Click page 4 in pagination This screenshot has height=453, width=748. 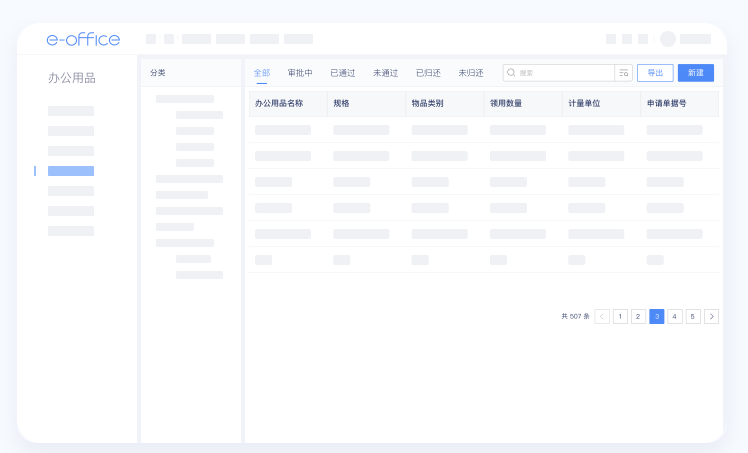[x=675, y=316]
